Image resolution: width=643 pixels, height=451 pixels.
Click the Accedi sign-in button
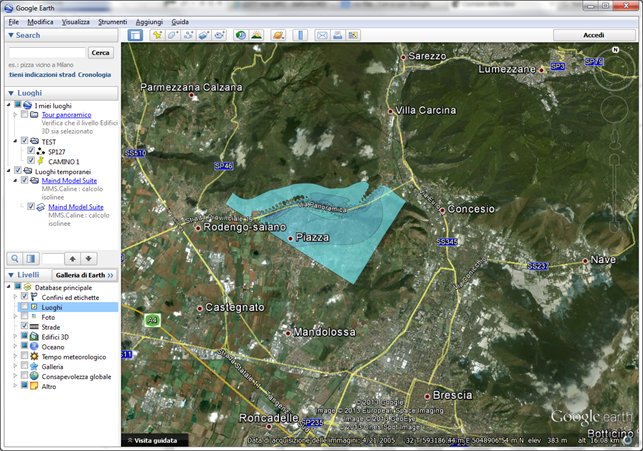594,35
